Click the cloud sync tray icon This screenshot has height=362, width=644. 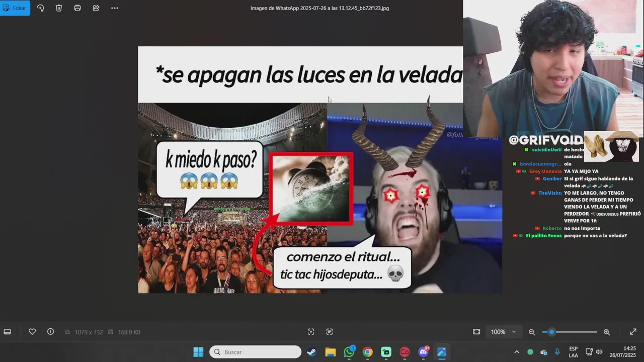[x=544, y=352]
